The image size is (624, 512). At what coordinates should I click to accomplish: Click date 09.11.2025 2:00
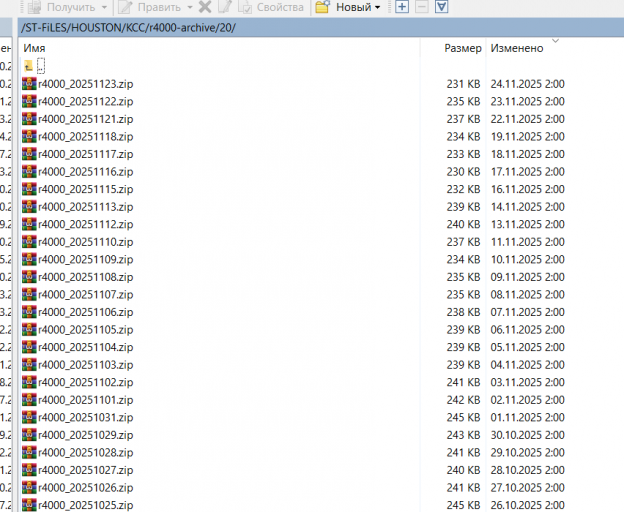[527, 277]
